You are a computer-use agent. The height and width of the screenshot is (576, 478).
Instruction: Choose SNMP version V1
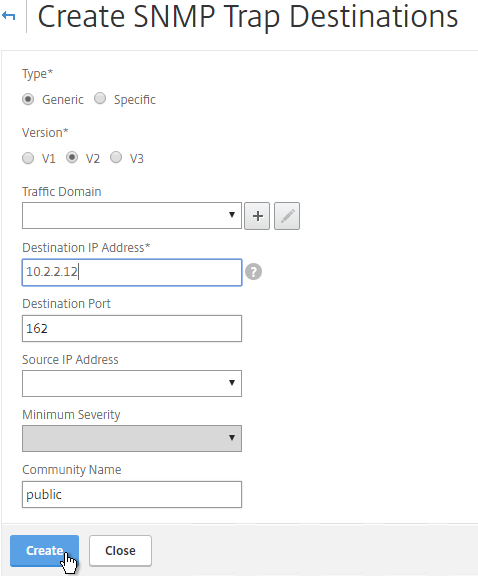click(28, 158)
